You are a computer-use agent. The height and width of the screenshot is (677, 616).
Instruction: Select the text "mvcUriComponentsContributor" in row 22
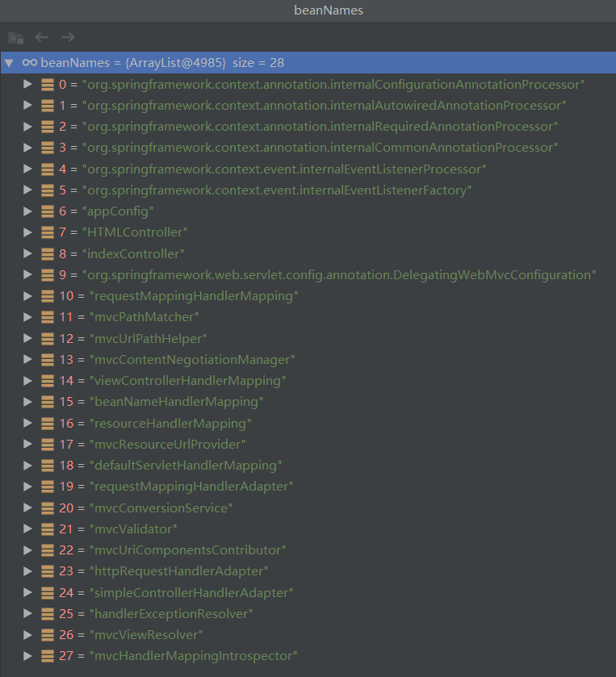[x=187, y=550]
